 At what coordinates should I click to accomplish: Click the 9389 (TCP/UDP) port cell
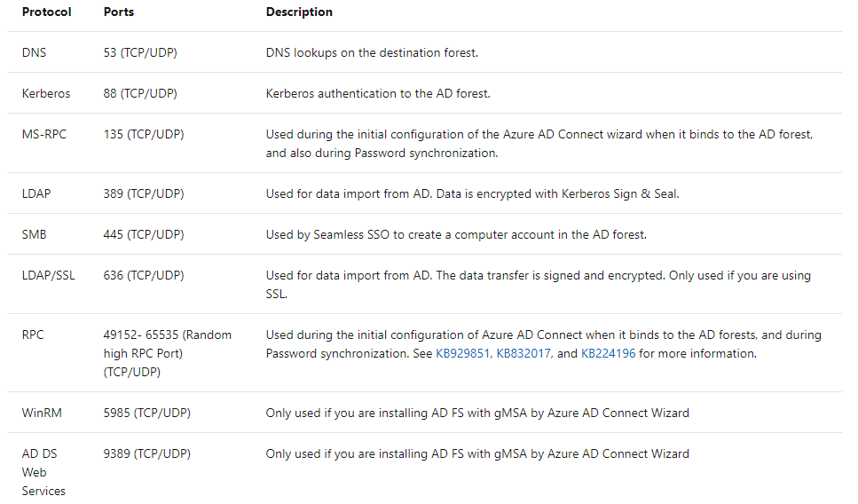(x=147, y=453)
